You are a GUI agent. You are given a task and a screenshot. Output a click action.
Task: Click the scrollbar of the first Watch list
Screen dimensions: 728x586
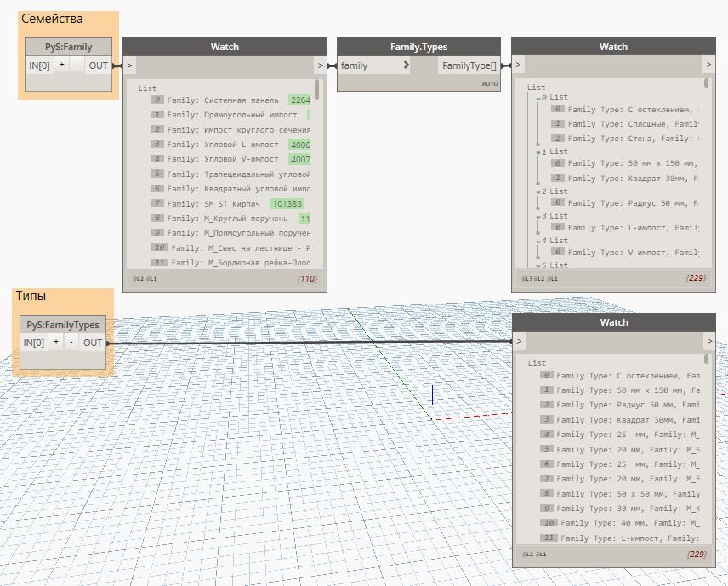pyautogui.click(x=317, y=89)
